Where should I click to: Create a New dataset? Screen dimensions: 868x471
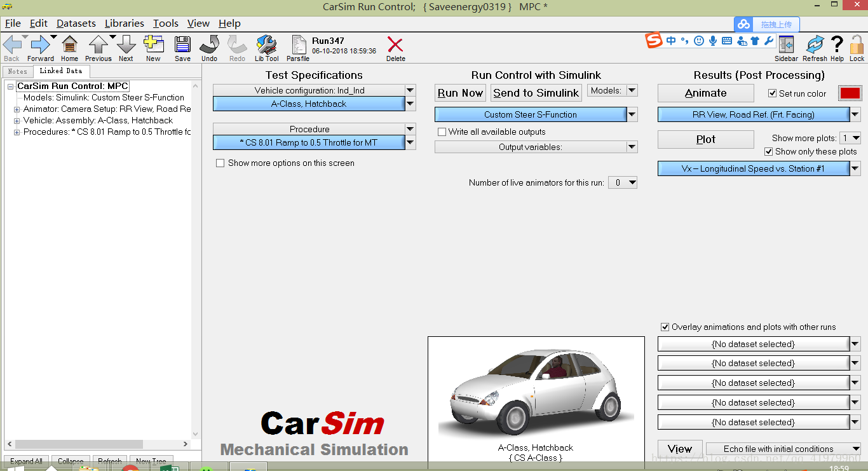(153, 45)
